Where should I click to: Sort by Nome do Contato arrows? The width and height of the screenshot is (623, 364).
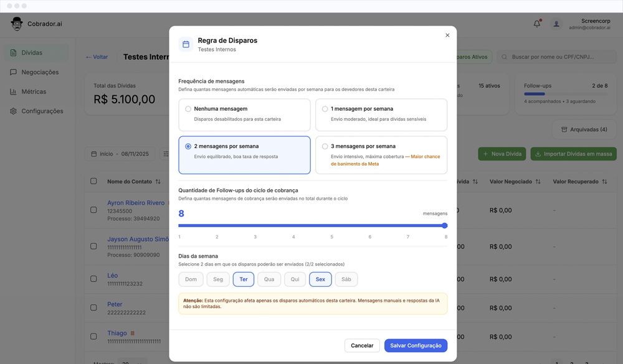[158, 182]
